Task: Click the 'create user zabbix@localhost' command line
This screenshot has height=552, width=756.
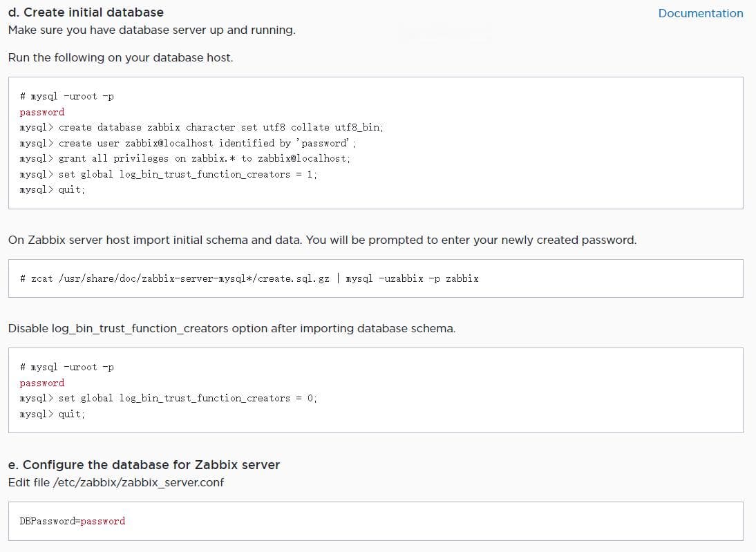Action: 187,143
